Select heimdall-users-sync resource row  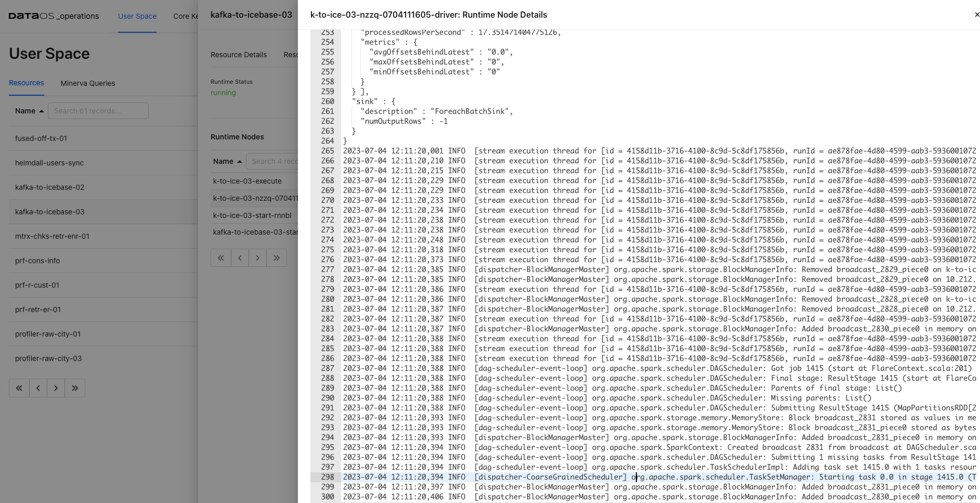pyautogui.click(x=103, y=163)
